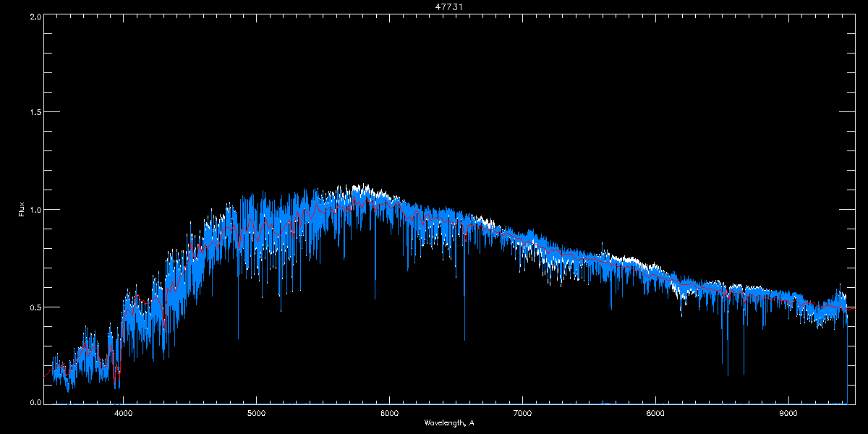Click the 7000 wavelength tick label

pos(522,413)
